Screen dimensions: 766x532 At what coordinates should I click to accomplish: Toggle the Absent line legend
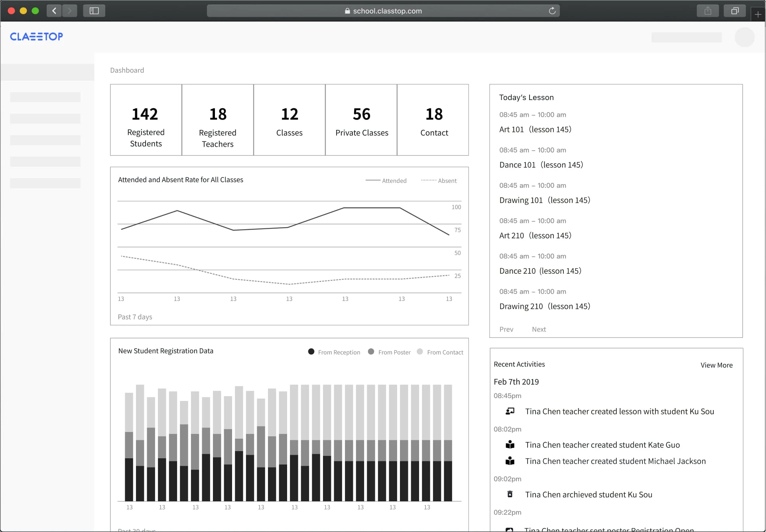[x=439, y=181]
